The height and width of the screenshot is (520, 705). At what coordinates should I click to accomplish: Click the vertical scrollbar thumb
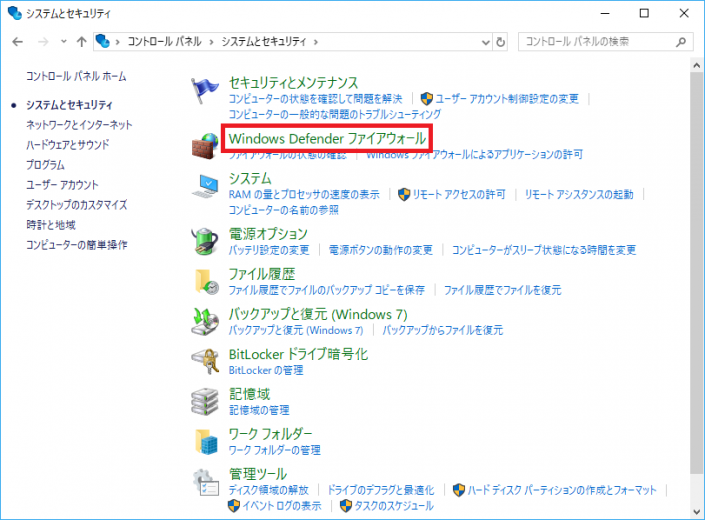point(697,273)
